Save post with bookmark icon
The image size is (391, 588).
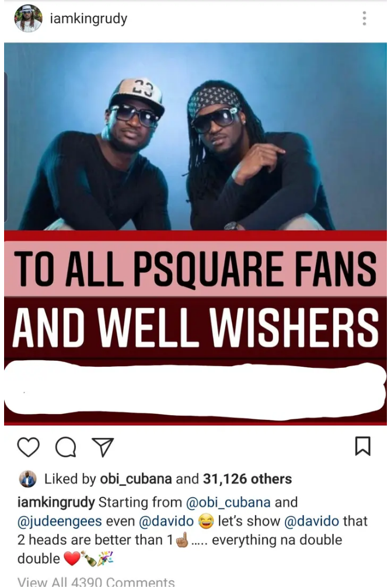[x=362, y=446]
